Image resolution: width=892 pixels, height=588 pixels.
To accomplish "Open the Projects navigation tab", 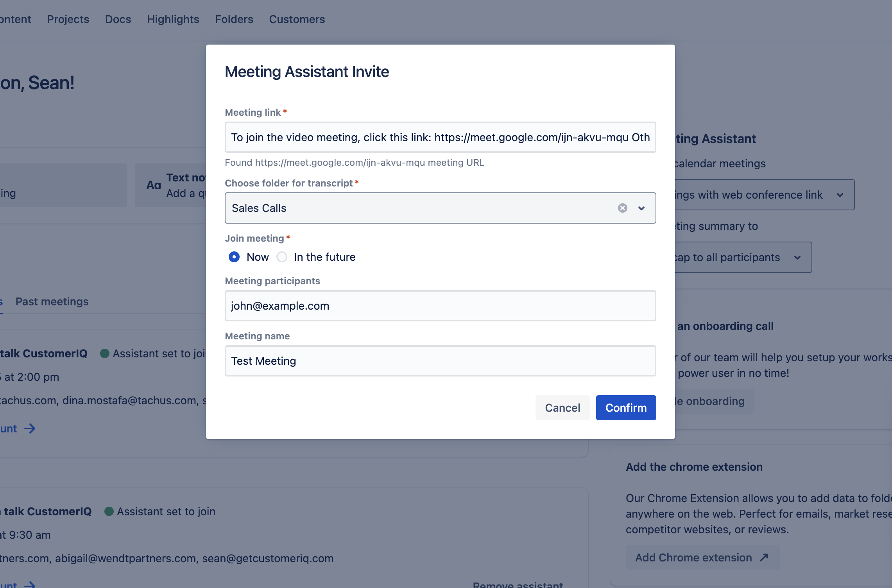I will click(68, 19).
